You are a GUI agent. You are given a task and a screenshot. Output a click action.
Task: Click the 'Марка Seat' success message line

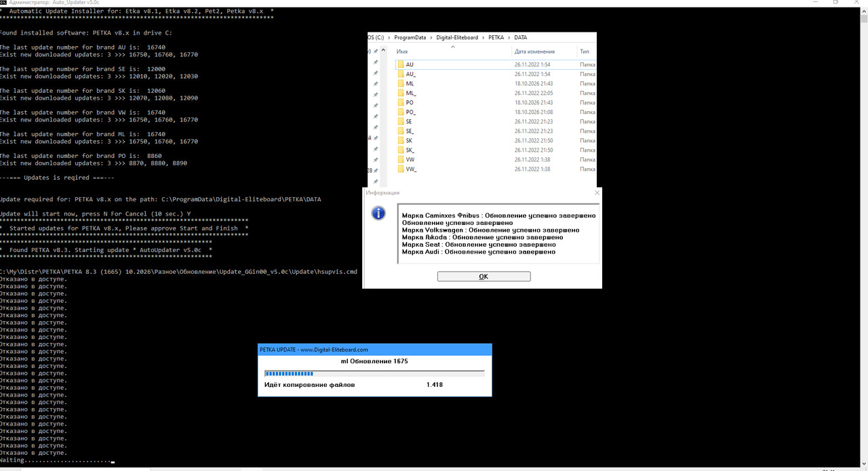[x=478, y=245]
